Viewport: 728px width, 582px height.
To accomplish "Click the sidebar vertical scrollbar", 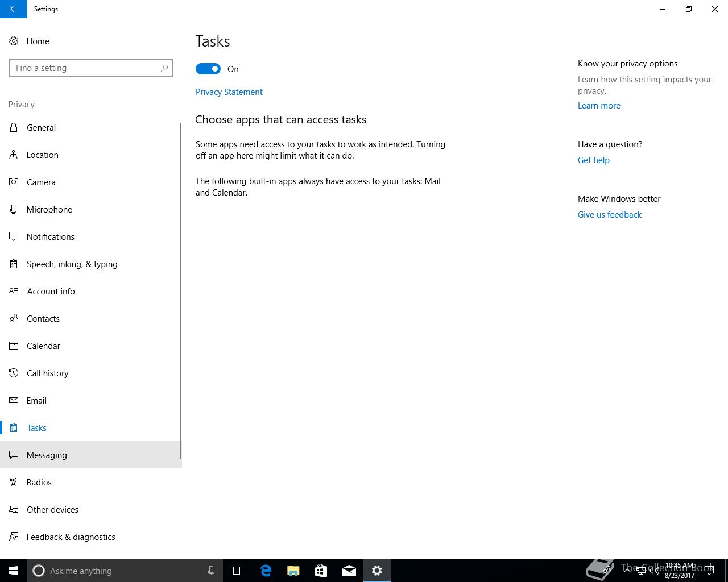I will tap(180, 291).
